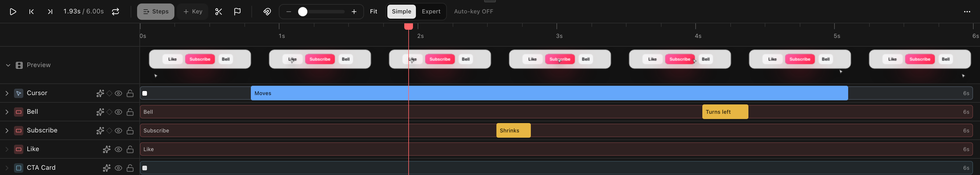Add a keyframe diamond on Bell layer
Viewport: 980px width, 175px height.
click(110, 112)
